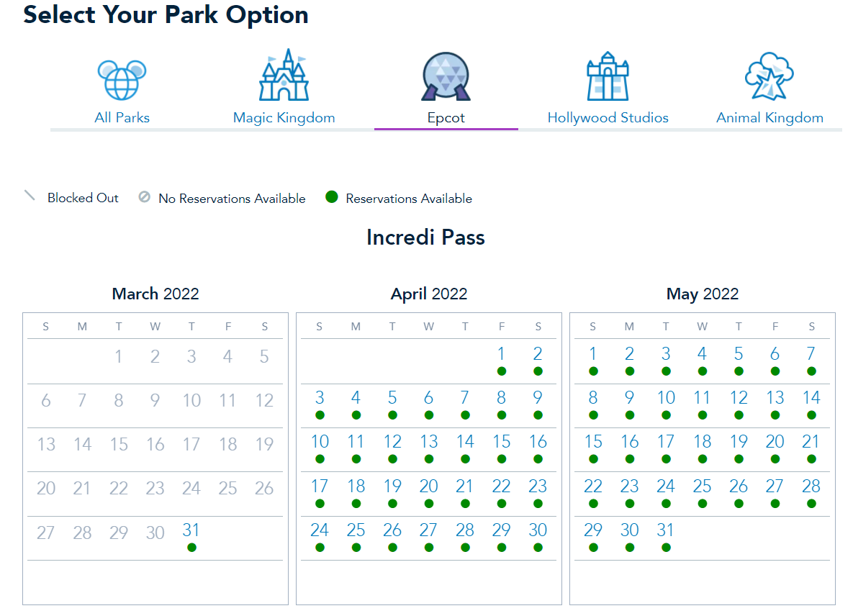Click the Magic Kingdom castle icon
Viewport: 853px width, 616px height.
point(284,76)
